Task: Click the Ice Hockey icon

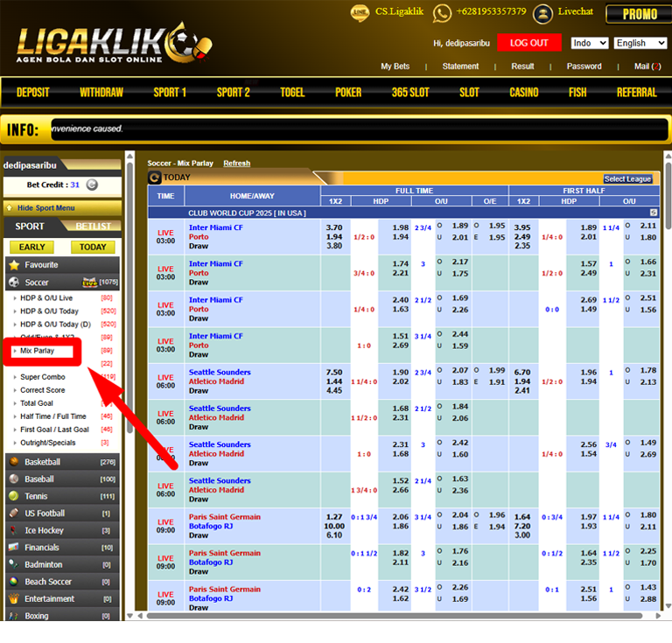Action: coord(14,530)
